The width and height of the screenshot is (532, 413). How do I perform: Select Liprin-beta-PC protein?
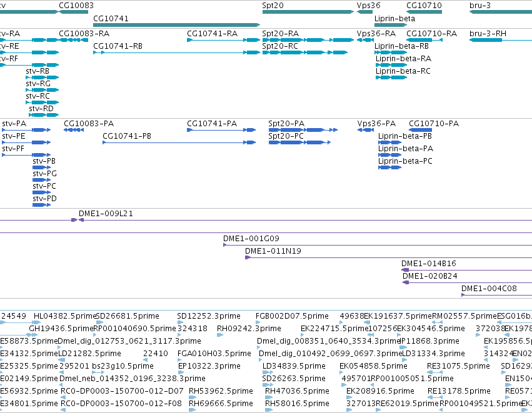pyautogui.click(x=390, y=167)
